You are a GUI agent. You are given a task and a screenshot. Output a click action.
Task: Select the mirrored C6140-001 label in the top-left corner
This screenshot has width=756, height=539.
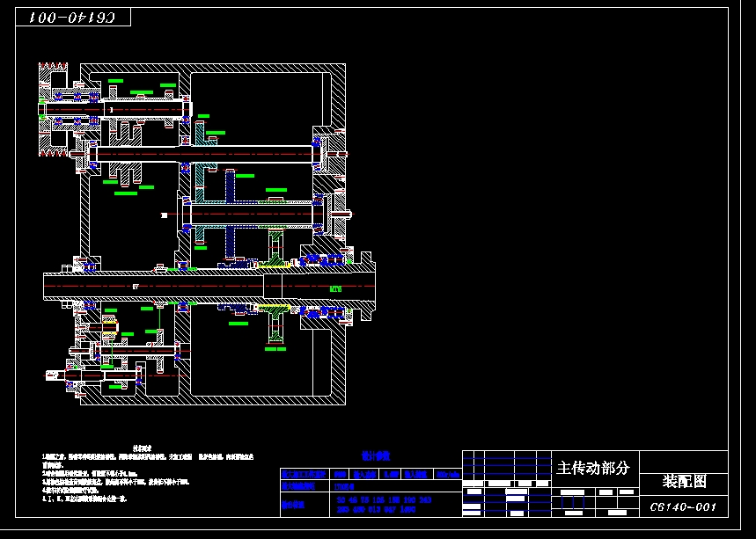[72, 18]
